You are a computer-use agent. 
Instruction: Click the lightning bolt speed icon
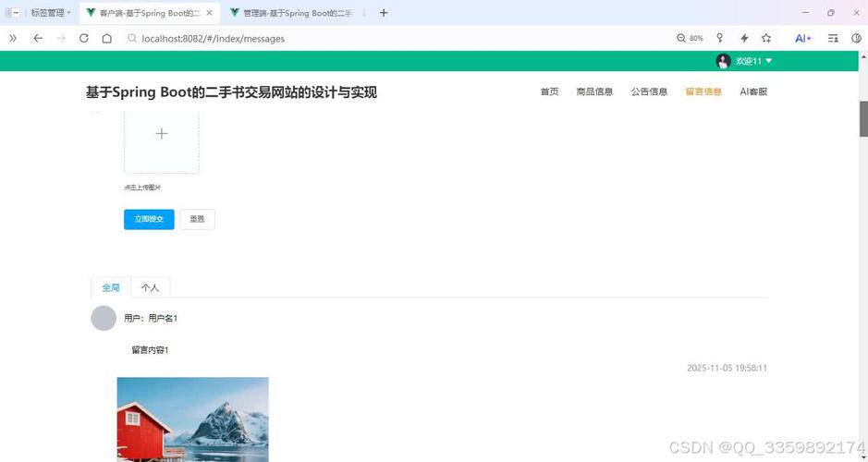[744, 38]
